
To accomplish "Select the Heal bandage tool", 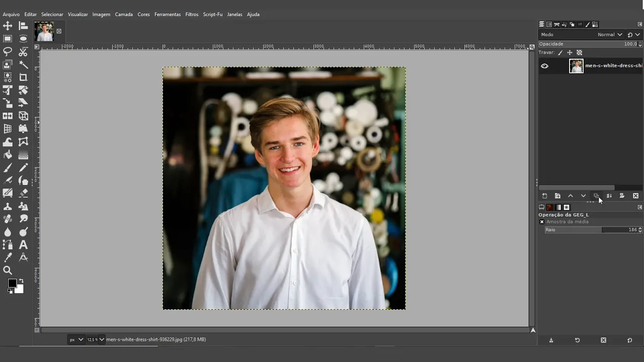I will pyautogui.click(x=8, y=219).
